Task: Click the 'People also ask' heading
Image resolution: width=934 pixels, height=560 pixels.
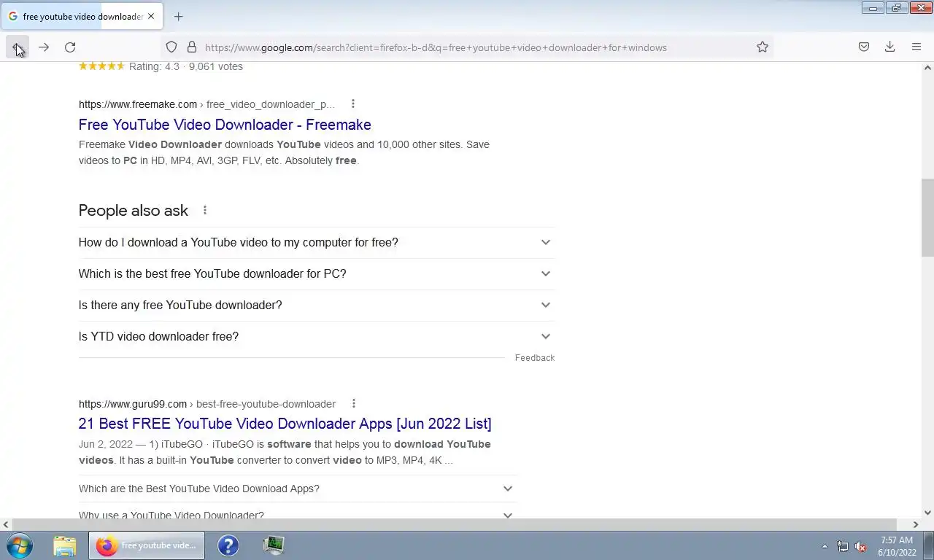Action: 134,211
